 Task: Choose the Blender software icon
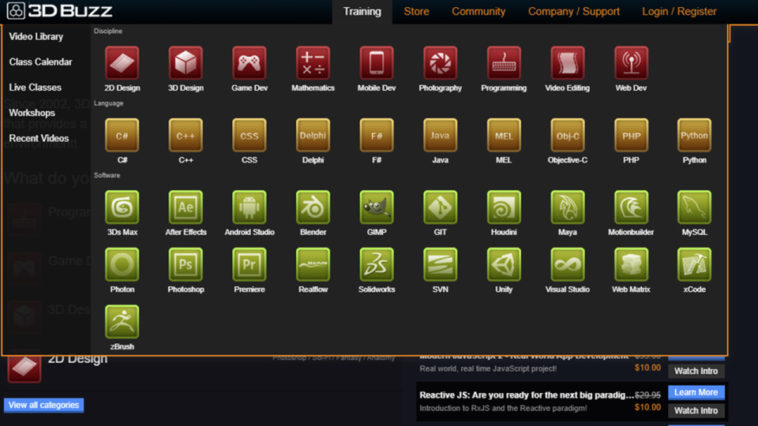[x=313, y=207]
